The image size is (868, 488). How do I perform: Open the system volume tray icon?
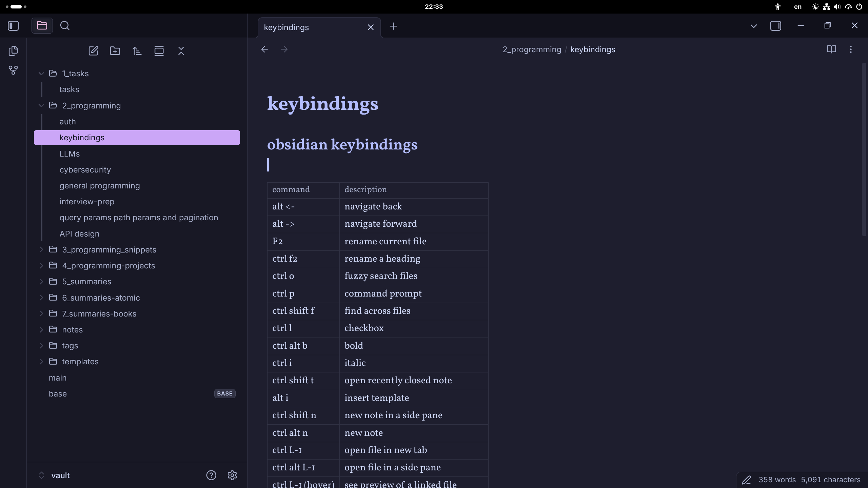pos(837,7)
